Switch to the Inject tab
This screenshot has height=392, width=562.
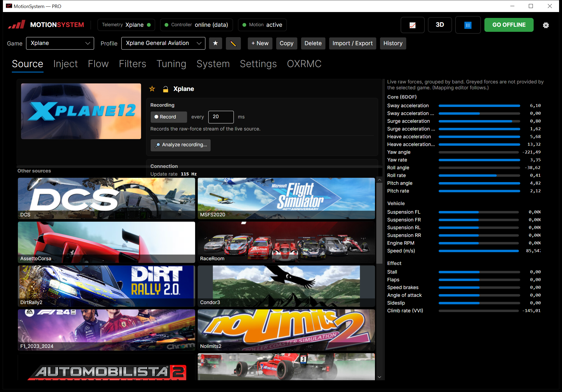[65, 64]
